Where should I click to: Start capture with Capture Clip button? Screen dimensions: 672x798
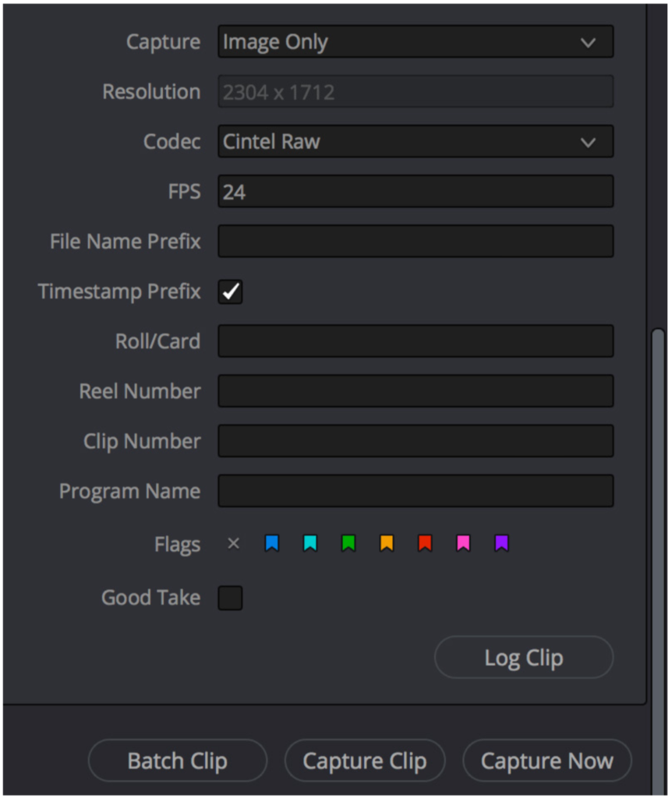[365, 761]
